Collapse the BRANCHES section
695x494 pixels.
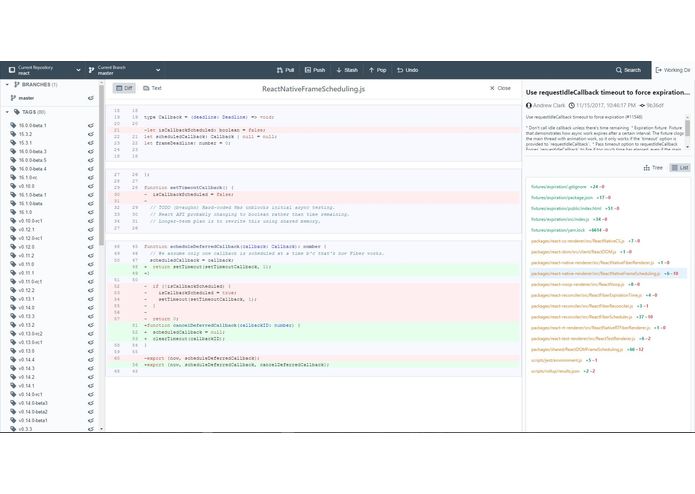[7, 84]
